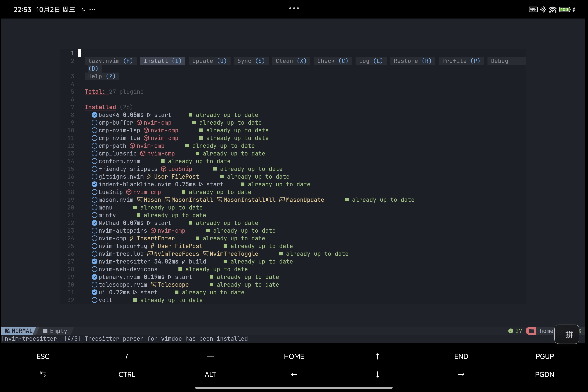
Task: Click the not-loaded circle icon for mason.nvim
Action: tap(95, 200)
